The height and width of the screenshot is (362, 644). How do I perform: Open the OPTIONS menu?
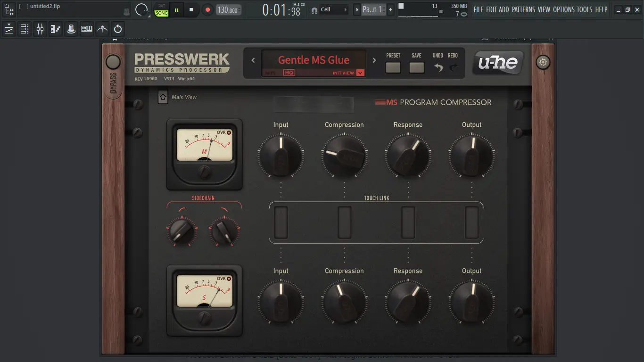coord(564,9)
